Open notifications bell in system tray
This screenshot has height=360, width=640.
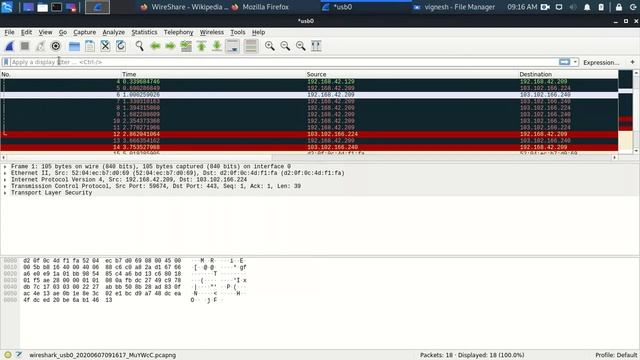pyautogui.click(x=587, y=7)
